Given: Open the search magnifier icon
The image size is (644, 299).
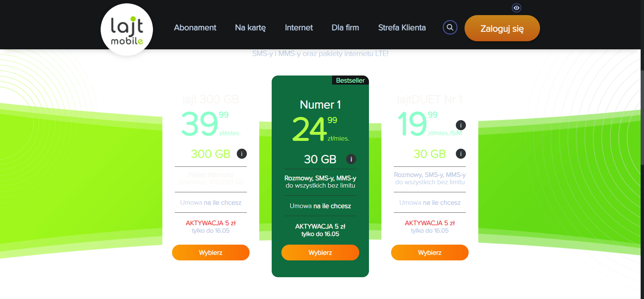Looking at the screenshot, I should click(450, 28).
